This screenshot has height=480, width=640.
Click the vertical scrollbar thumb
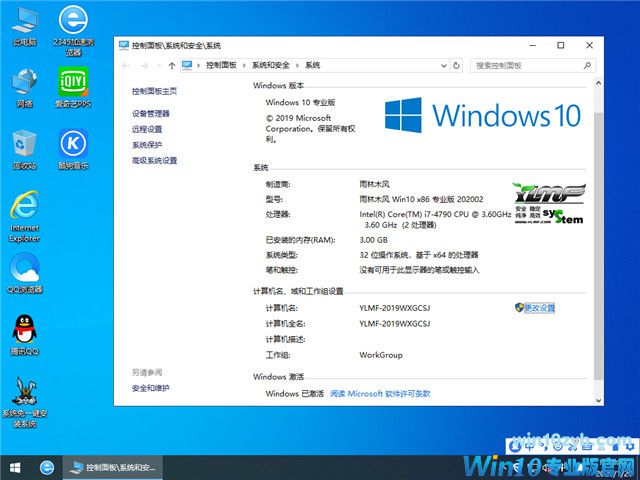click(x=598, y=245)
